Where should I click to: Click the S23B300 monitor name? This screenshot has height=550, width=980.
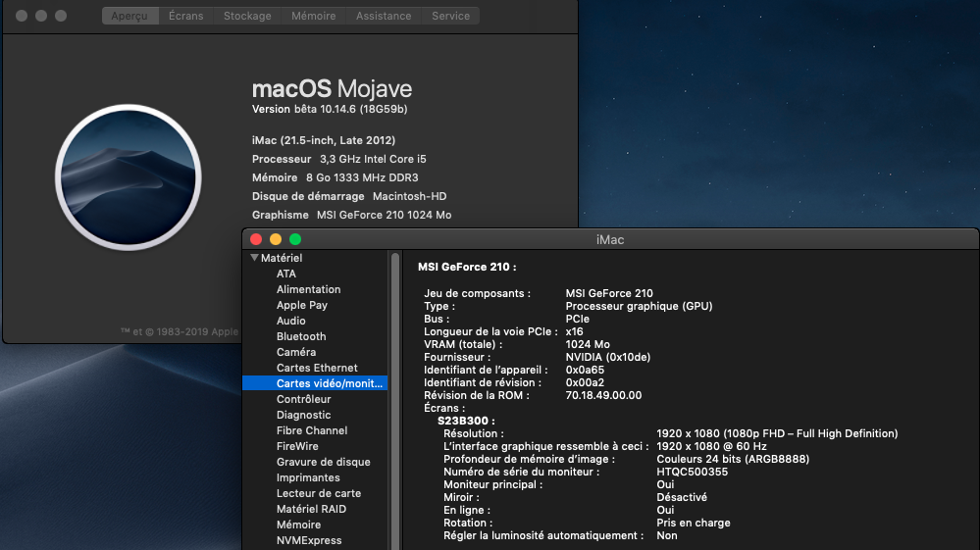(x=466, y=421)
